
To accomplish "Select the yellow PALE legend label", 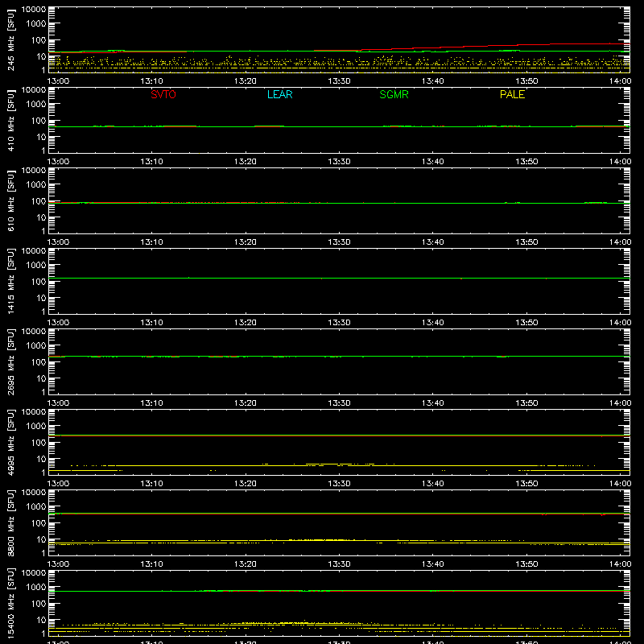I will (x=512, y=94).
